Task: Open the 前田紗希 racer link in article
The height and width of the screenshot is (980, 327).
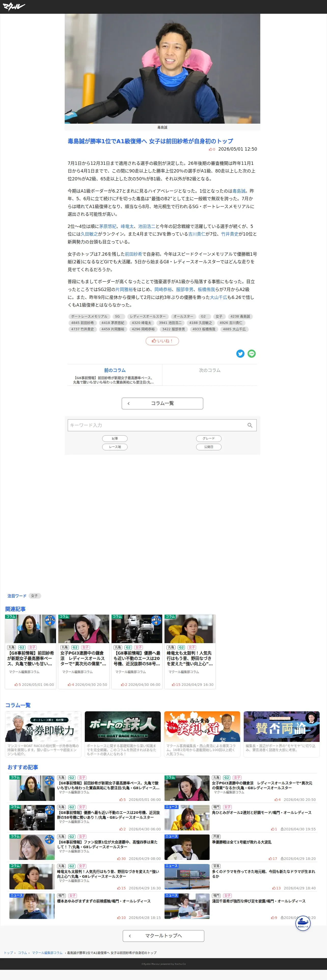Action: pos(134,254)
